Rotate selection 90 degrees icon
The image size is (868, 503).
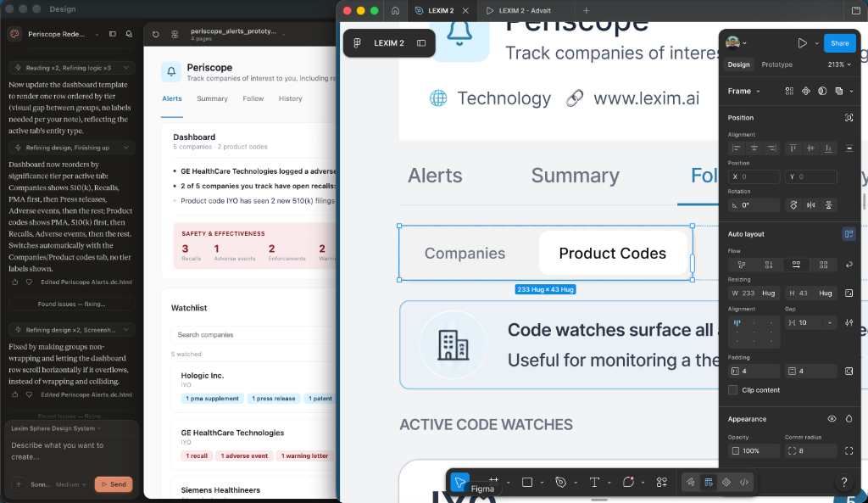(x=793, y=205)
